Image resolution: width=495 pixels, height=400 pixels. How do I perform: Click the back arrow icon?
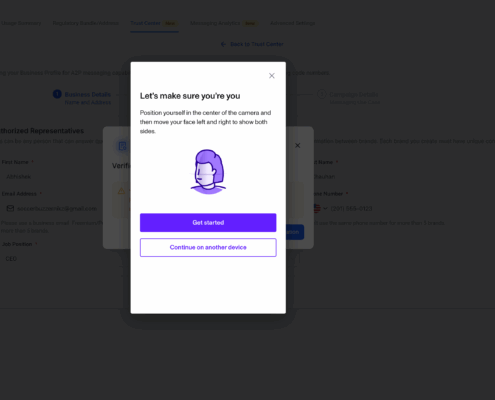[x=223, y=44]
